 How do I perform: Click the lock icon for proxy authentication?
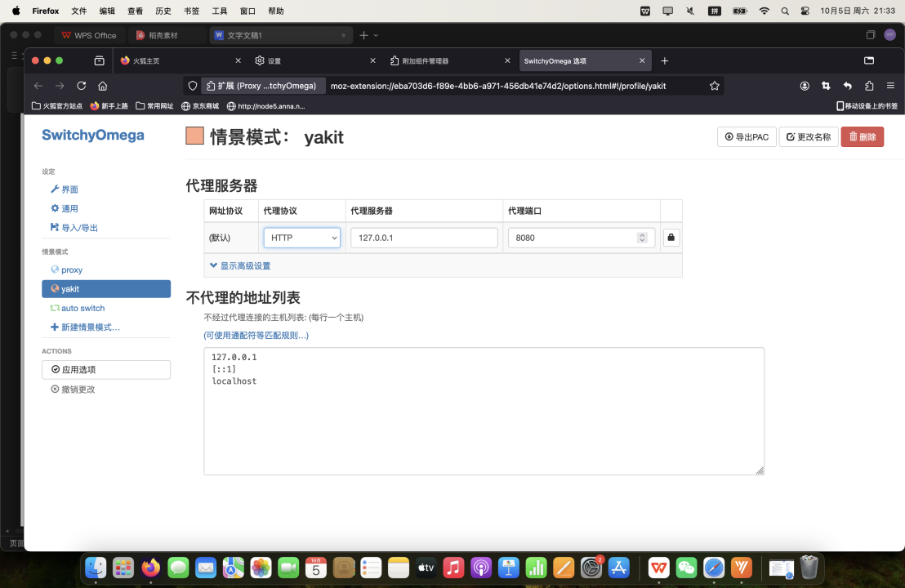671,238
